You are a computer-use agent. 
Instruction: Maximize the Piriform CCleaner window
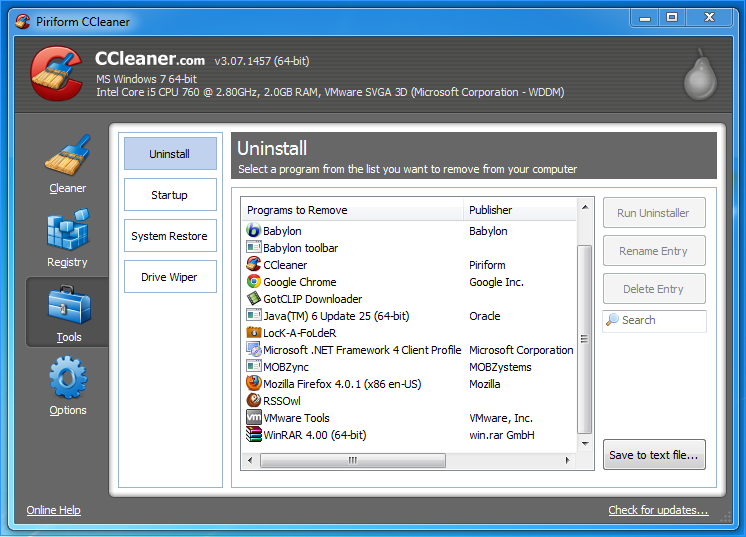(x=672, y=18)
